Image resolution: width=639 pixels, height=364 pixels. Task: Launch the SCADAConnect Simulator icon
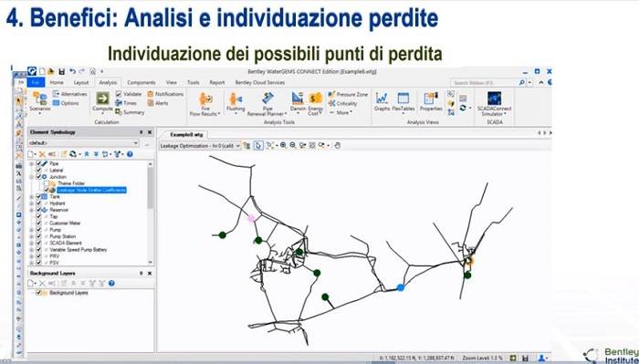pyautogui.click(x=495, y=104)
